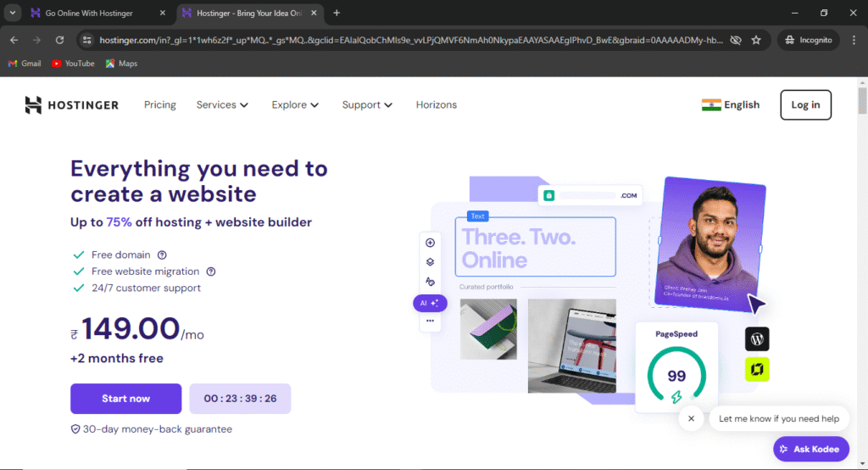
Task: Click the '24/7 customer support' text
Action: pyautogui.click(x=146, y=288)
